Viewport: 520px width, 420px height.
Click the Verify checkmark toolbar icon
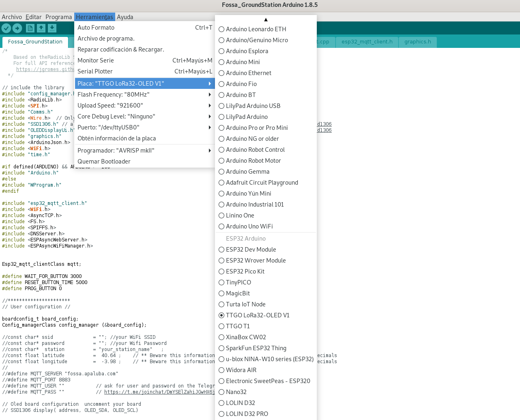(x=6, y=28)
